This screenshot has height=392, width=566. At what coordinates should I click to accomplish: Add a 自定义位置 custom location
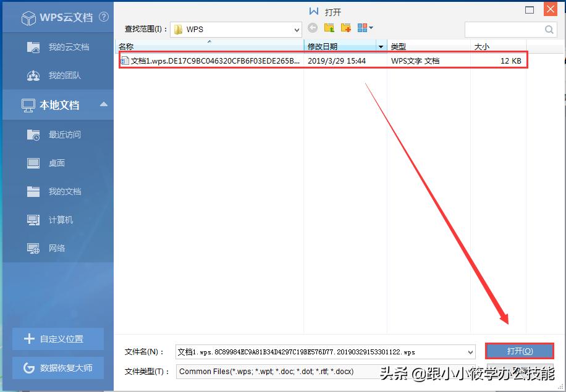(59, 339)
